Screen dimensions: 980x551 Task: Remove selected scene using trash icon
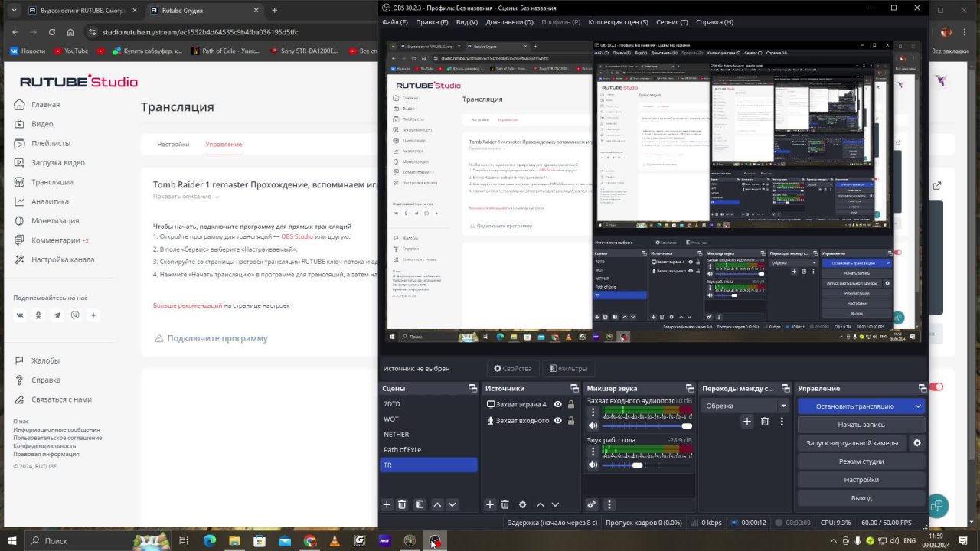point(402,504)
